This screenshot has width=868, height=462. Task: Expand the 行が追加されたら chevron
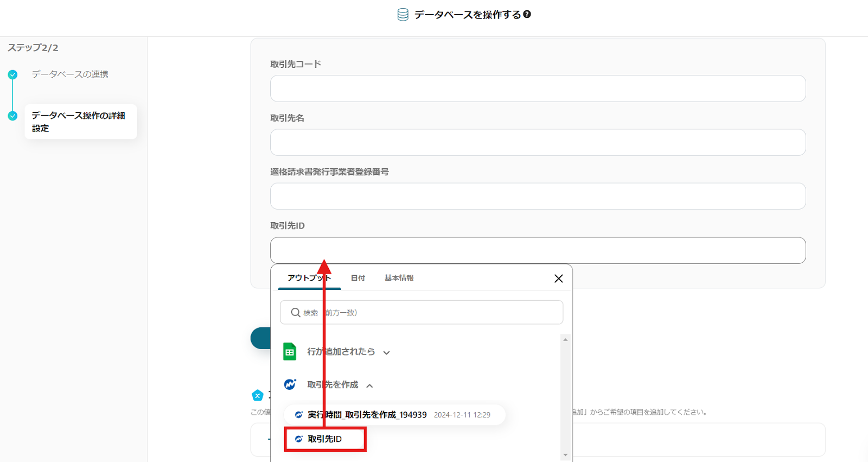386,352
